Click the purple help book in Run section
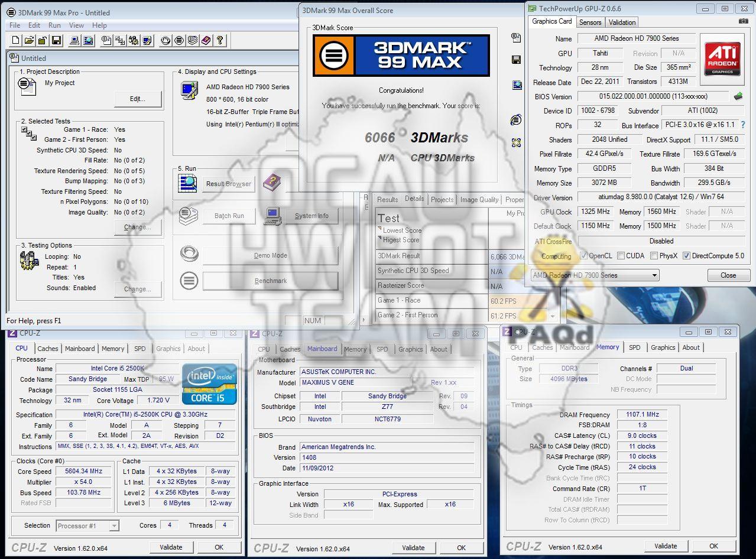Viewport: 756px width, 559px height. [x=271, y=182]
